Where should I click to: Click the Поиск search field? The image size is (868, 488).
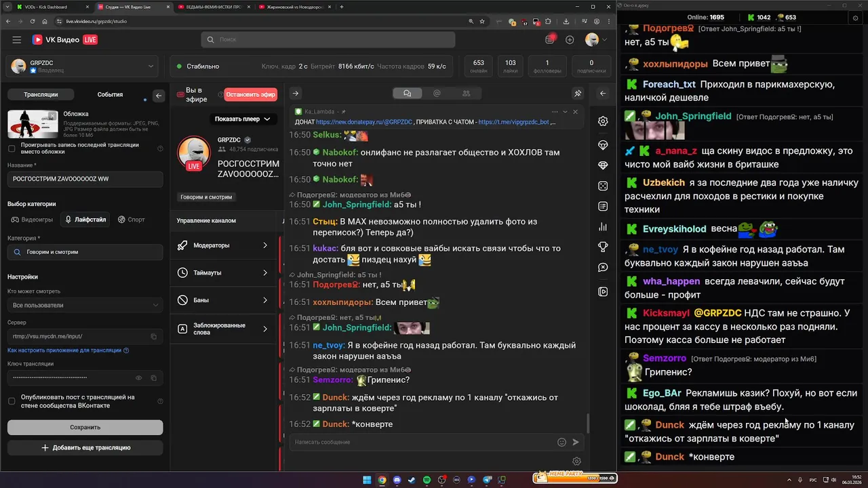pyautogui.click(x=328, y=40)
